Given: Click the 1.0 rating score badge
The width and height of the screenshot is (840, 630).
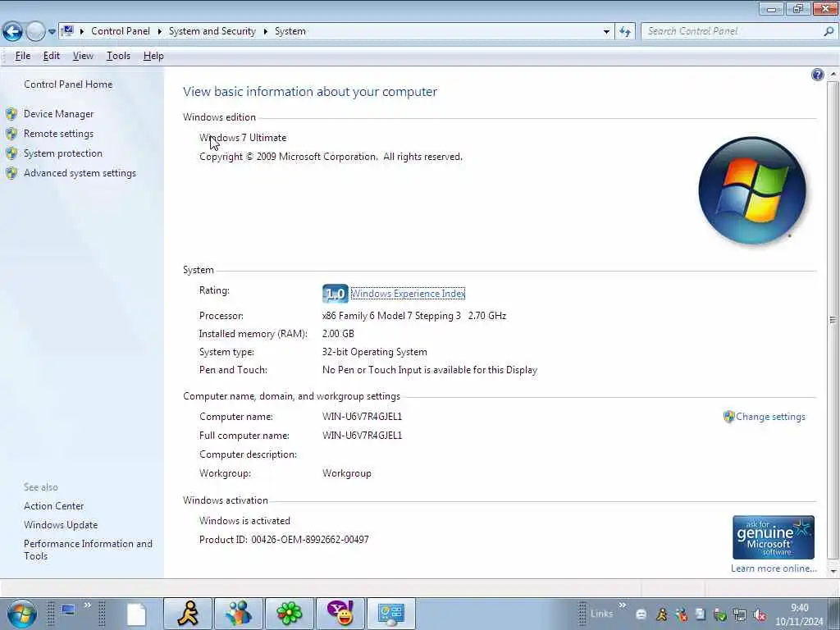Looking at the screenshot, I should [x=336, y=294].
